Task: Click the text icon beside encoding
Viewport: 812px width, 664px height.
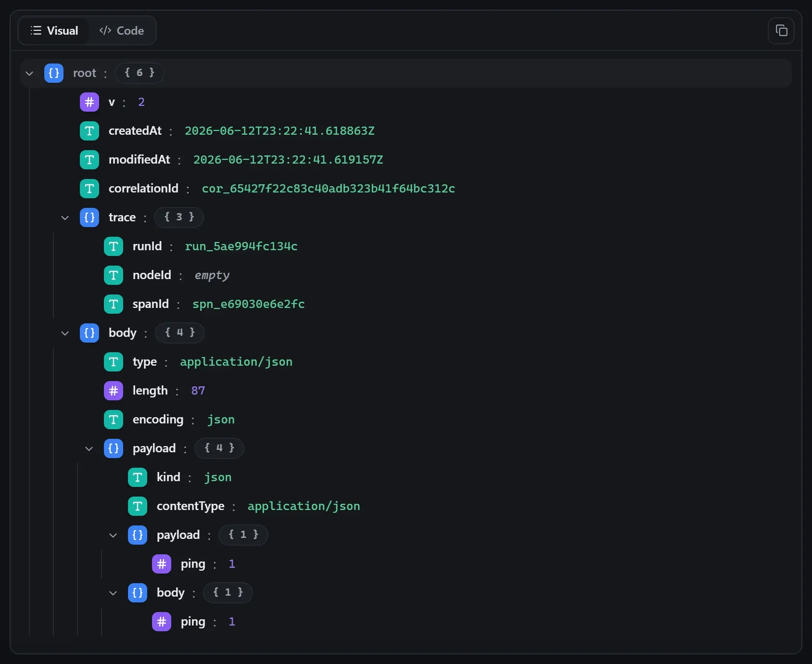Action: click(x=114, y=420)
